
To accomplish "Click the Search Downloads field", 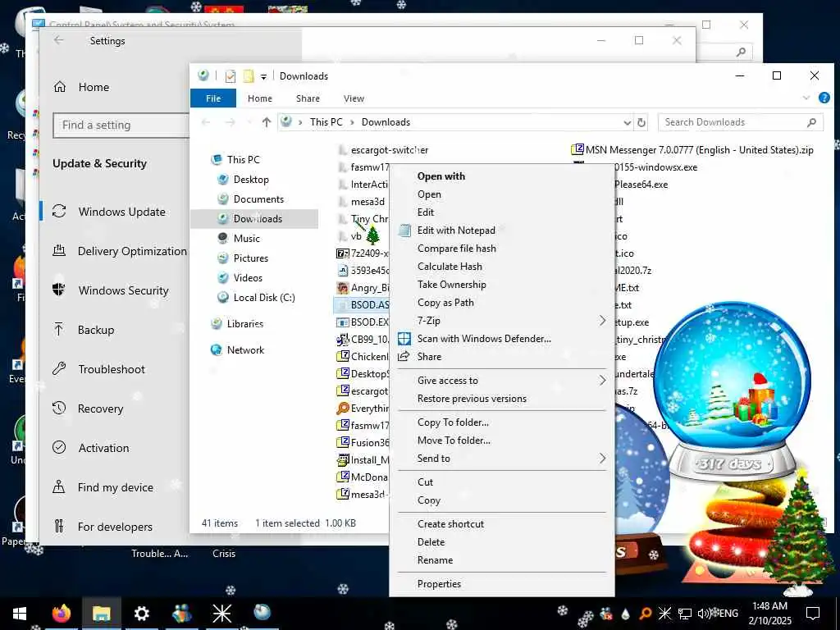I will click(741, 122).
